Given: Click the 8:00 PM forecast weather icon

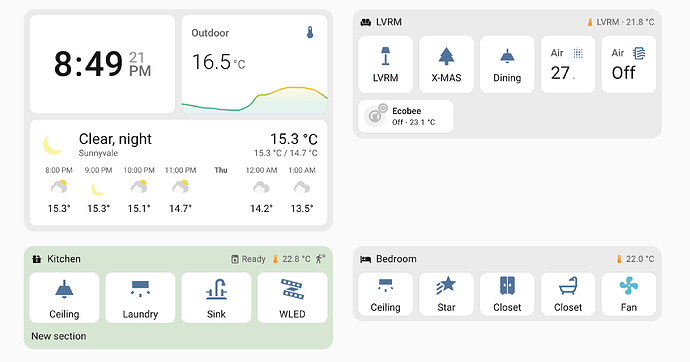Looking at the screenshot, I should [x=59, y=187].
